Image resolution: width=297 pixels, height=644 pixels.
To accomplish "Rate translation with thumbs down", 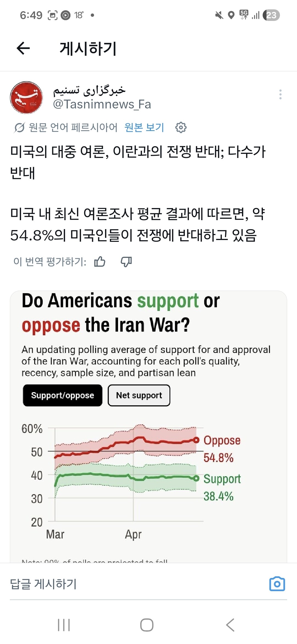I will click(x=126, y=262).
